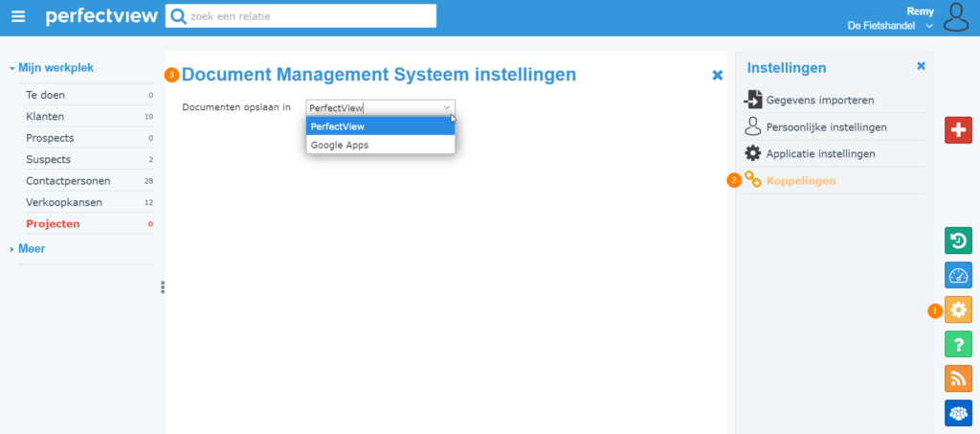Open the user profile avatar

pos(956,17)
